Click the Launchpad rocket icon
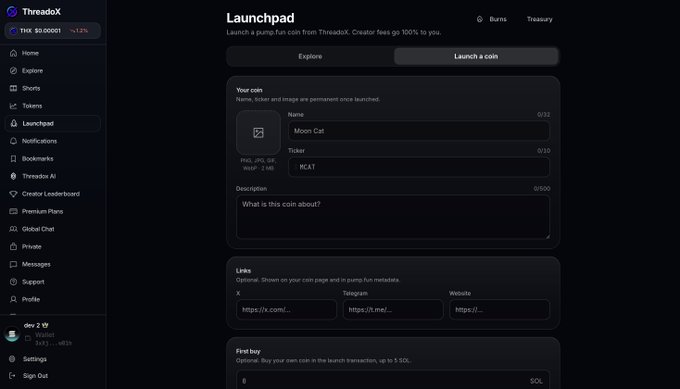Screen dimensions: 680x389 pos(14,124)
